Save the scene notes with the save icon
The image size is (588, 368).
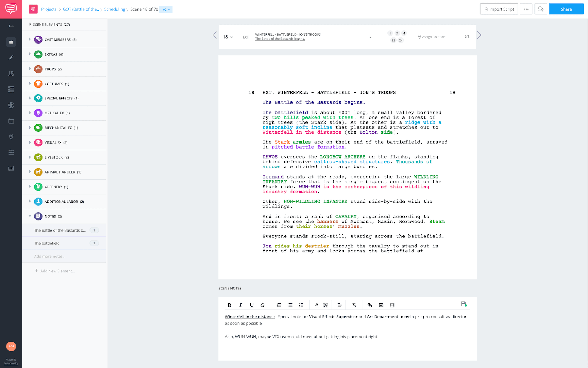(463, 304)
